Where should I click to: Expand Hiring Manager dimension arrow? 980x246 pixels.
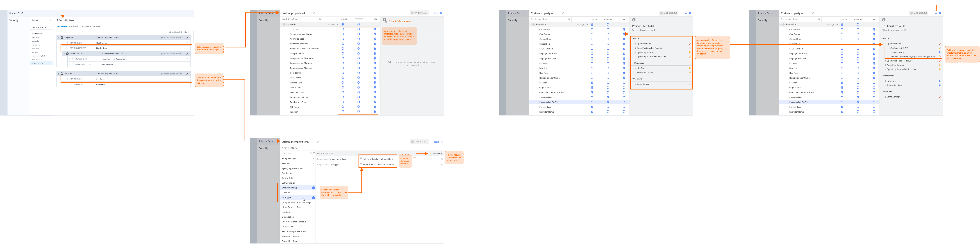[x=313, y=159]
